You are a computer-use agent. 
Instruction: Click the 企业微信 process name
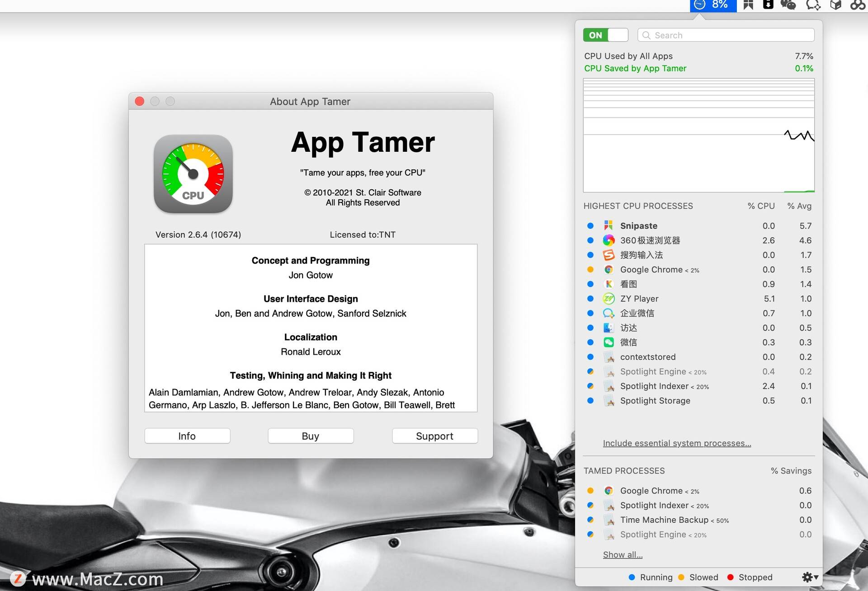637,313
